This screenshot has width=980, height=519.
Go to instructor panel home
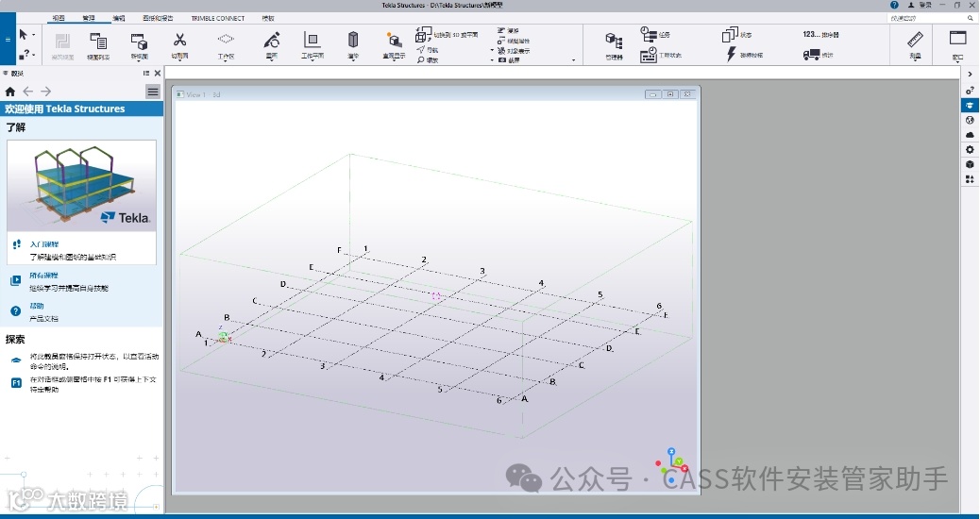pyautogui.click(x=10, y=92)
